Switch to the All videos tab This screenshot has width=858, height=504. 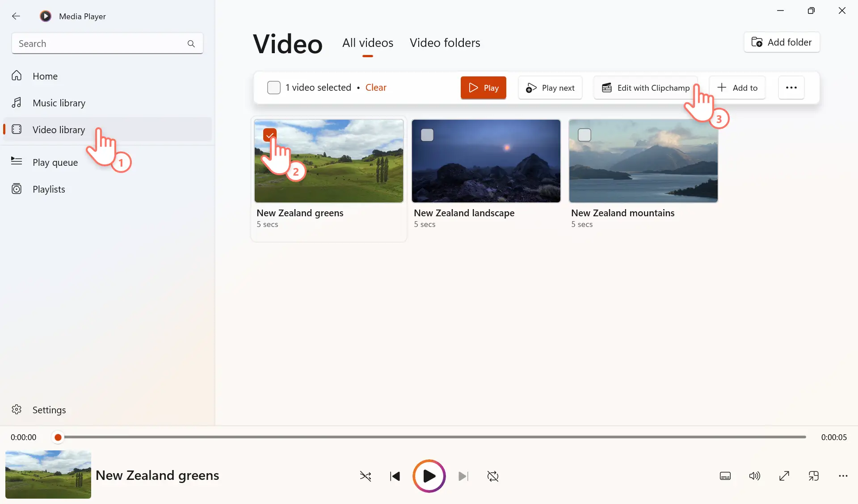click(368, 42)
